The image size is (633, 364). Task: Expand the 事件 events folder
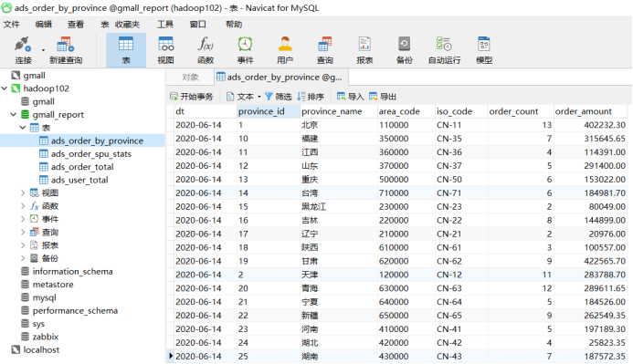pos(23,219)
